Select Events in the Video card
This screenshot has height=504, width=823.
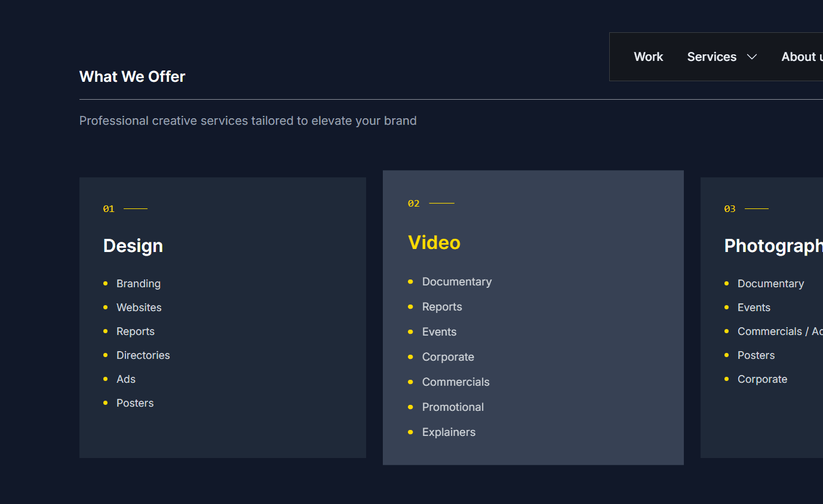(x=439, y=332)
